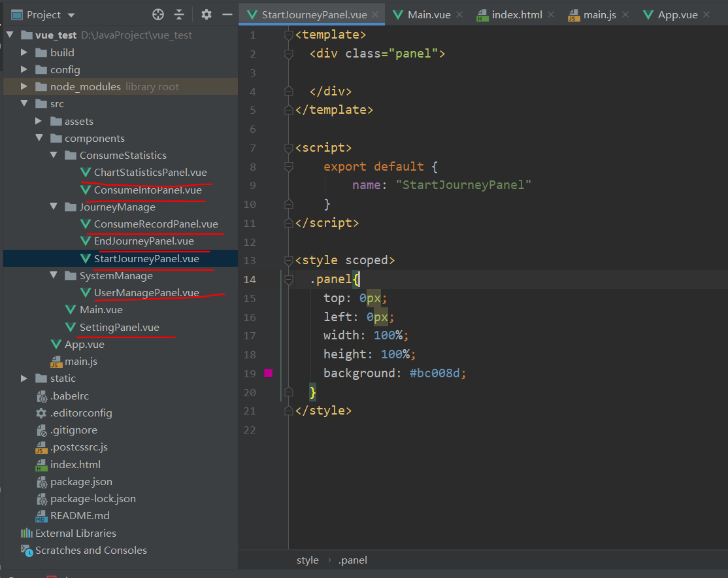The image size is (728, 578).
Task: Select main.js in project tree
Action: (81, 362)
